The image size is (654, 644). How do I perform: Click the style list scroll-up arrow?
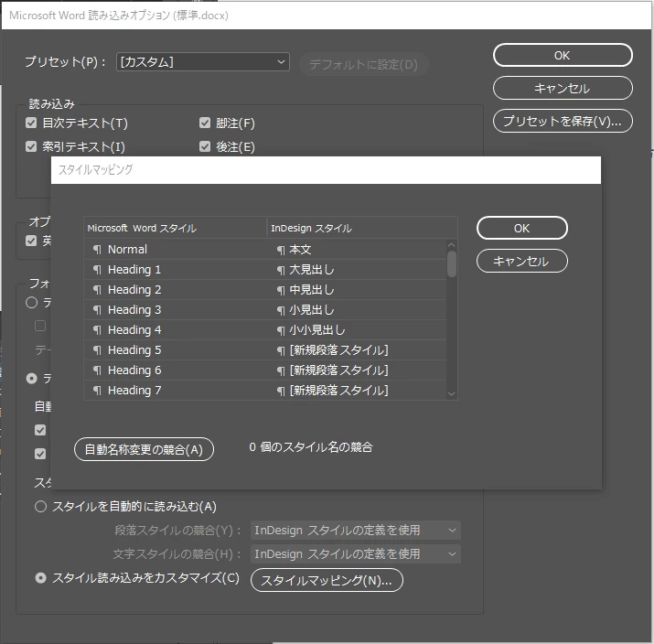pos(451,245)
